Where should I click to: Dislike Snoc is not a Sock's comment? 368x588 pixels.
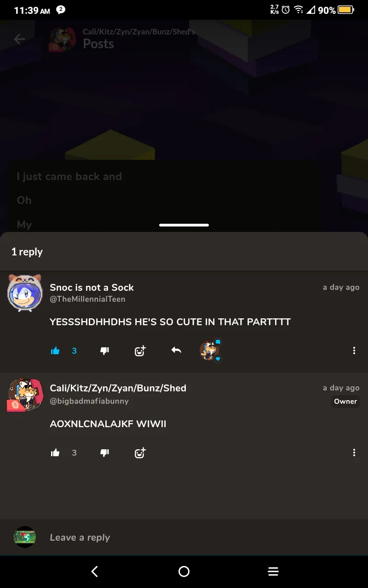(105, 351)
